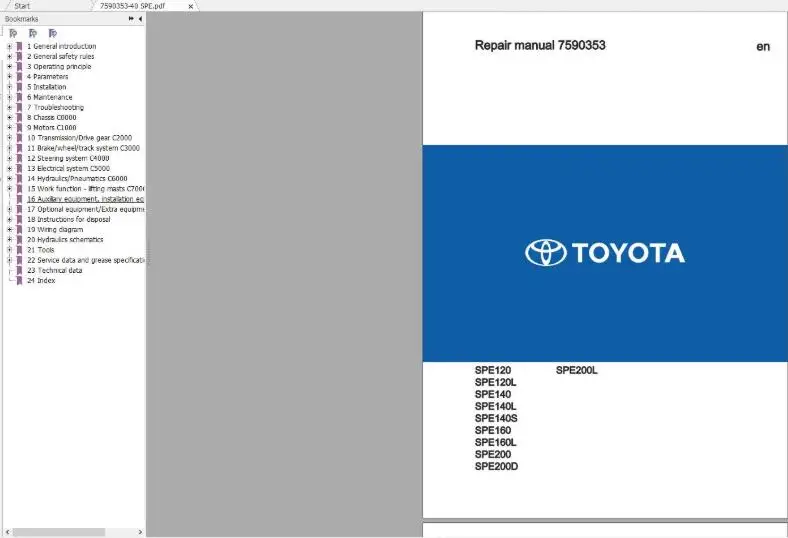Image resolution: width=788 pixels, height=538 pixels.
Task: Open 14 Hydraulics/Pneumatics C6000 bookmark
Action: tap(77, 178)
